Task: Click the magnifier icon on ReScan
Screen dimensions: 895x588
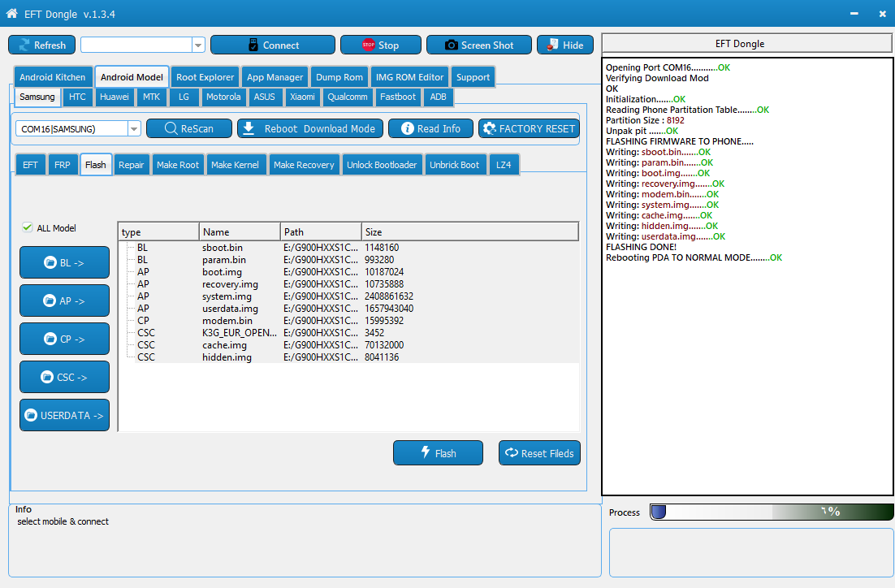Action: pos(171,128)
